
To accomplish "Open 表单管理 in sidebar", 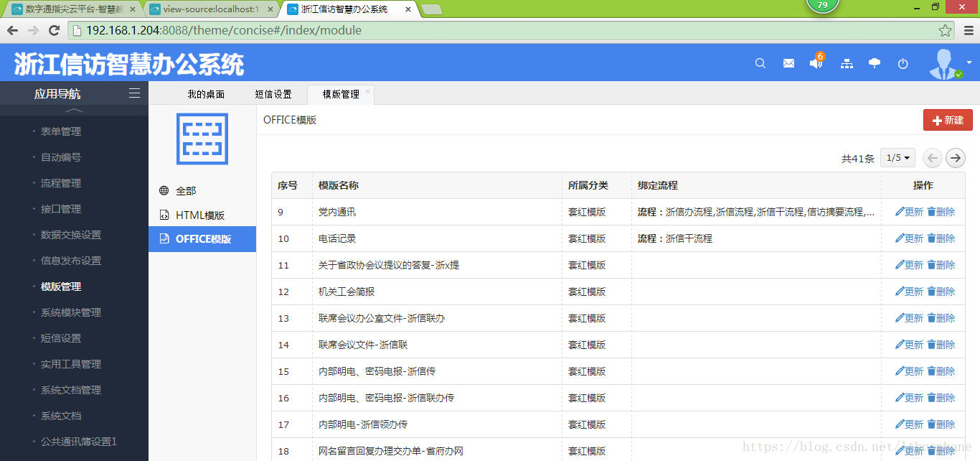I will 61,131.
